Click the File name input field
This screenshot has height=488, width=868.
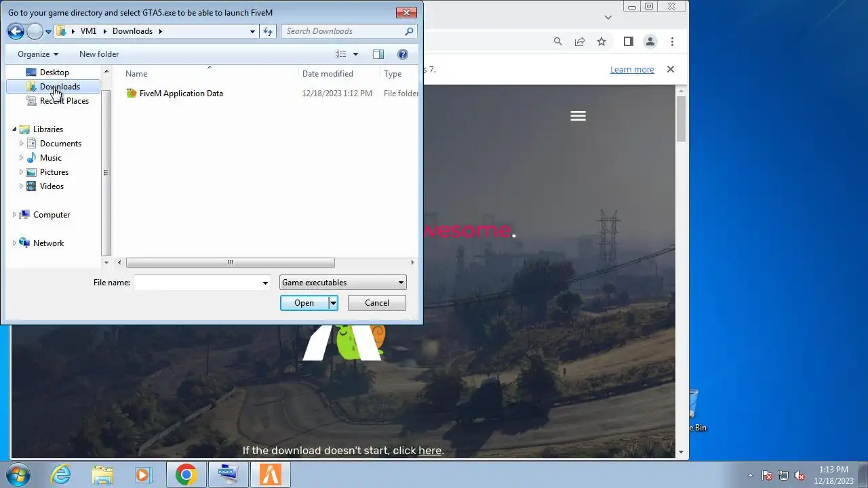[197, 283]
